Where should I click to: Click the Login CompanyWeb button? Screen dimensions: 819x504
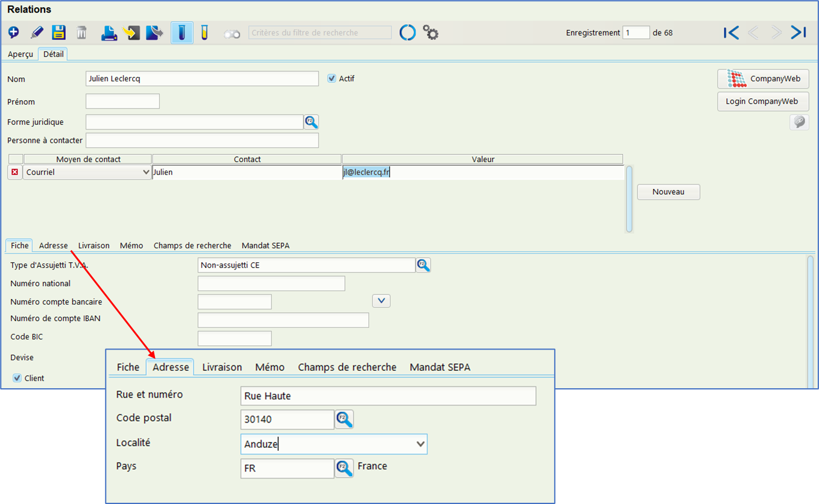point(763,101)
